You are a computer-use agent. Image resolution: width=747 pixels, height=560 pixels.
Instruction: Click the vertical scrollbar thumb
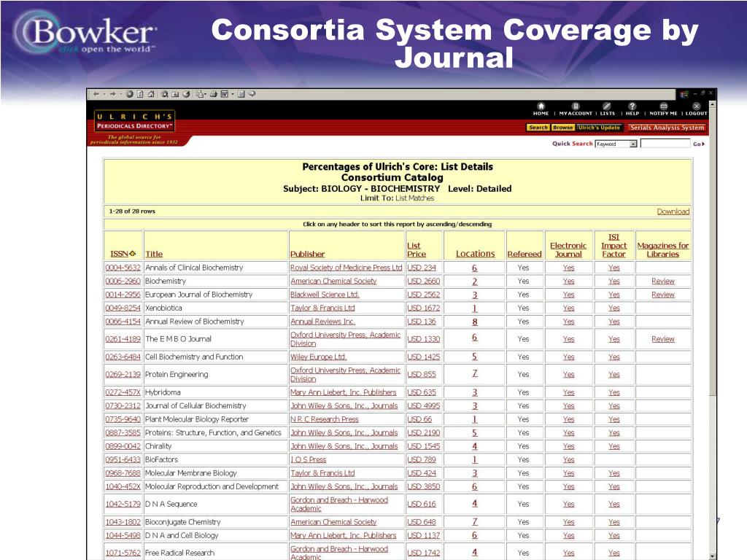point(712,252)
